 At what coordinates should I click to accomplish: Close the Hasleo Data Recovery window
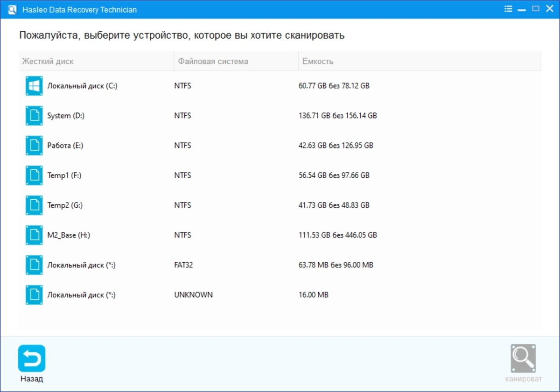(549, 9)
